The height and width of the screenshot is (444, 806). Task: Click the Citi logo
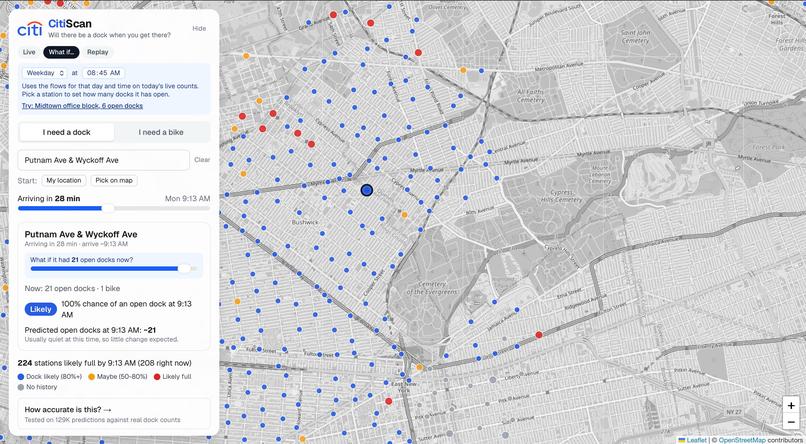[30, 29]
